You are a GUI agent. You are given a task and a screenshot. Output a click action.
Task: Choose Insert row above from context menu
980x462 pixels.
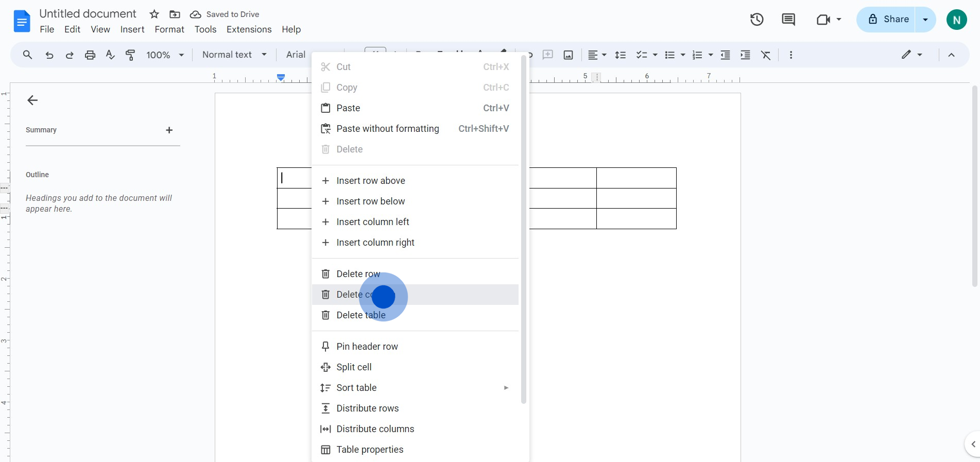371,181
